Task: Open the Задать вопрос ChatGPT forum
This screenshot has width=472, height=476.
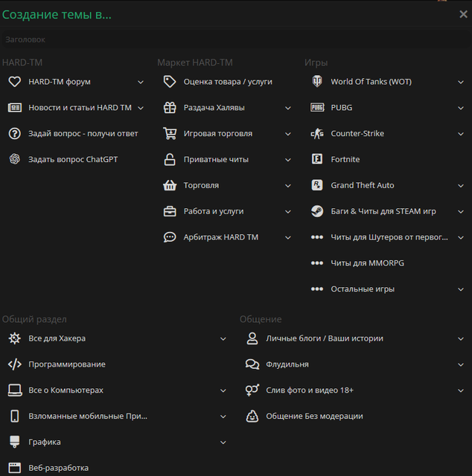Action: (74, 159)
